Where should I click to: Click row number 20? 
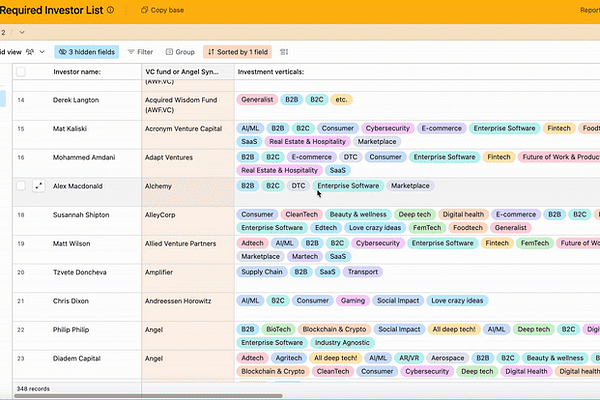[x=21, y=272]
